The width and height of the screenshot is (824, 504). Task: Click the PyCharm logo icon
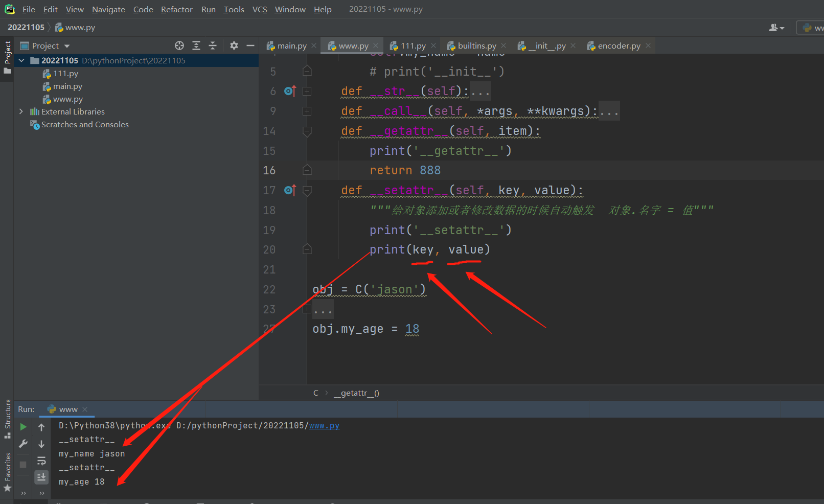click(x=10, y=9)
